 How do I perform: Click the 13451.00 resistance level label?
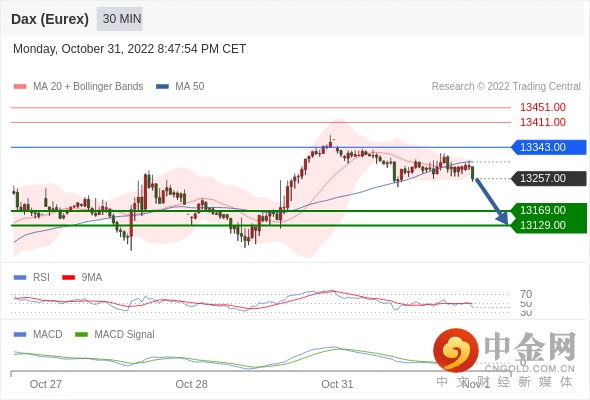543,107
